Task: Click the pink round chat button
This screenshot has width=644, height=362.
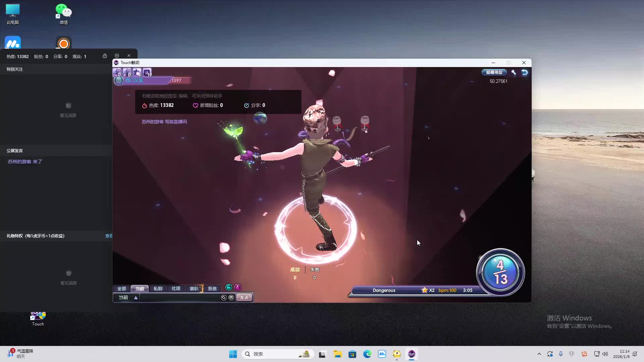Action: (x=237, y=287)
